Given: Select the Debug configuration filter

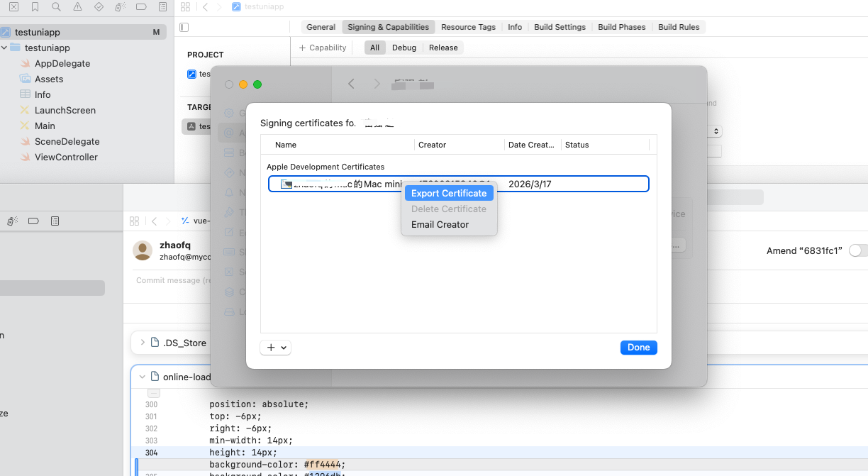Looking at the screenshot, I should pyautogui.click(x=404, y=48).
